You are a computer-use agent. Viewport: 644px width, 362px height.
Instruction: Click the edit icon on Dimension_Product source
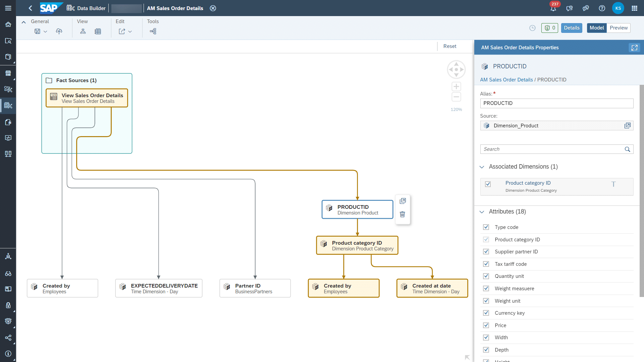(627, 126)
